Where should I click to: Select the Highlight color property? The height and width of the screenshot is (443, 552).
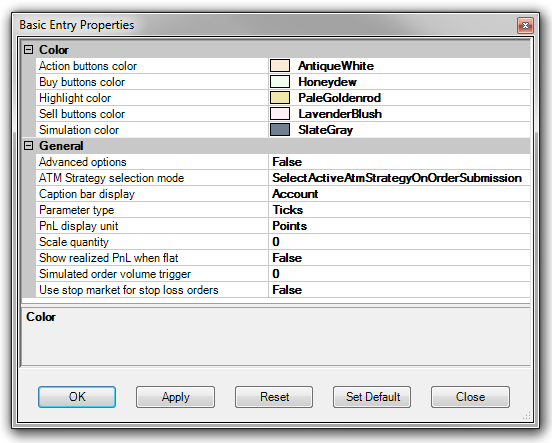coord(152,98)
